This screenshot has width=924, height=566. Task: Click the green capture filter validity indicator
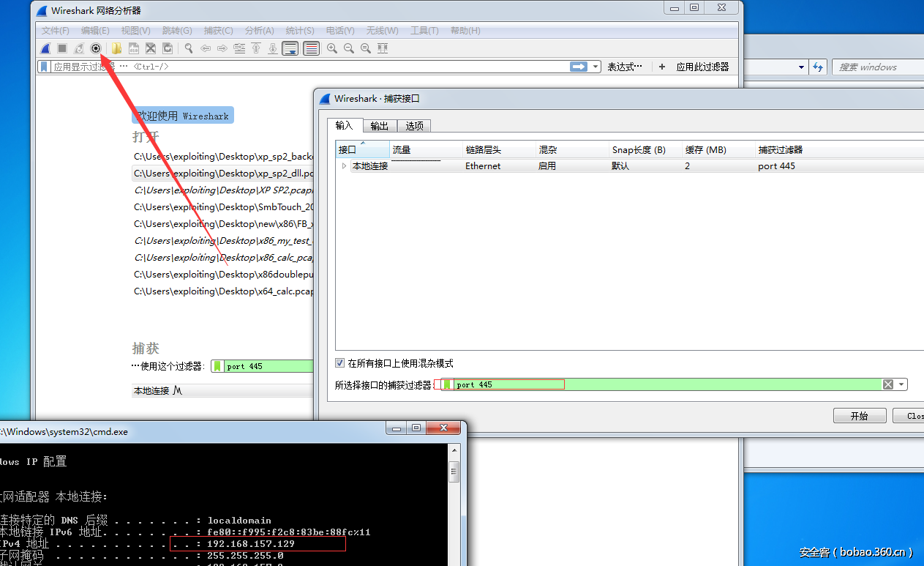(447, 384)
